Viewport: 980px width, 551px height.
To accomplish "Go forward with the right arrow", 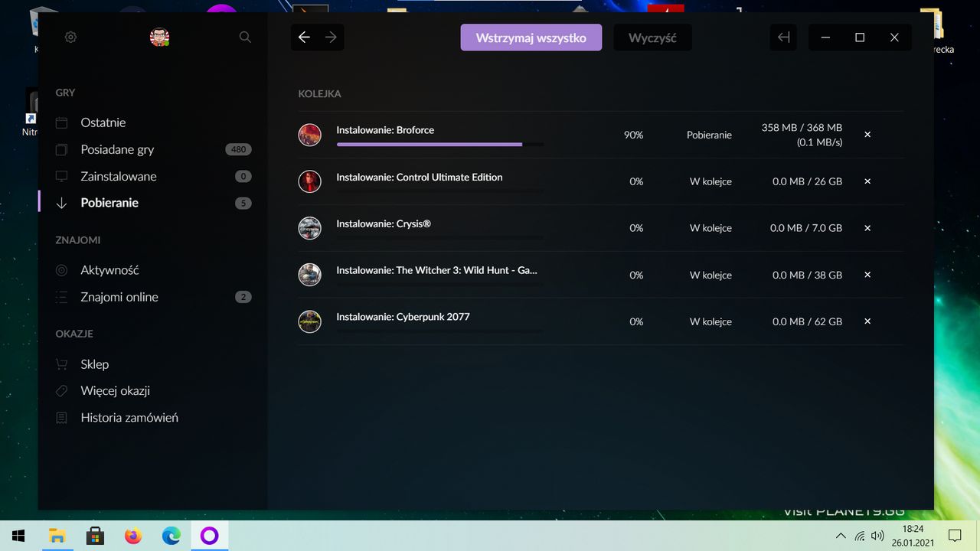I will click(x=331, y=37).
